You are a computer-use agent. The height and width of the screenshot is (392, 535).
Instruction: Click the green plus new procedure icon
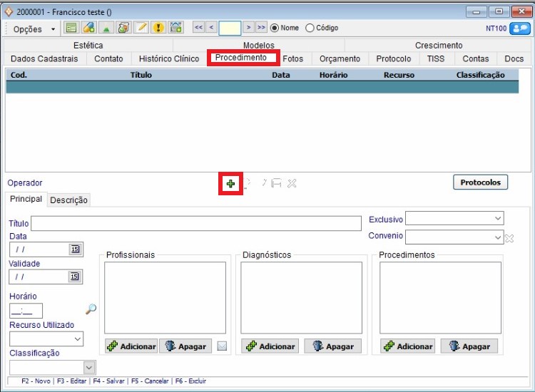230,183
